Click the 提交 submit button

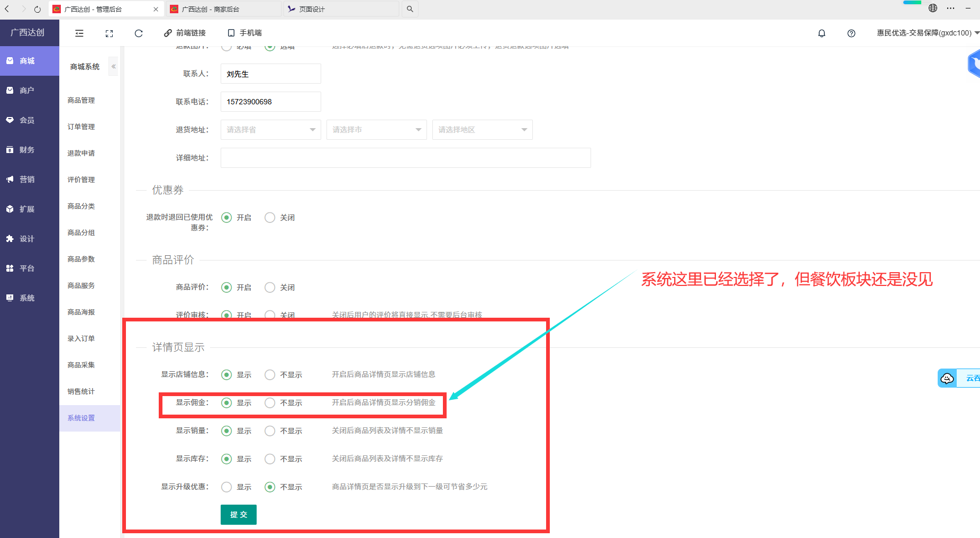click(238, 515)
